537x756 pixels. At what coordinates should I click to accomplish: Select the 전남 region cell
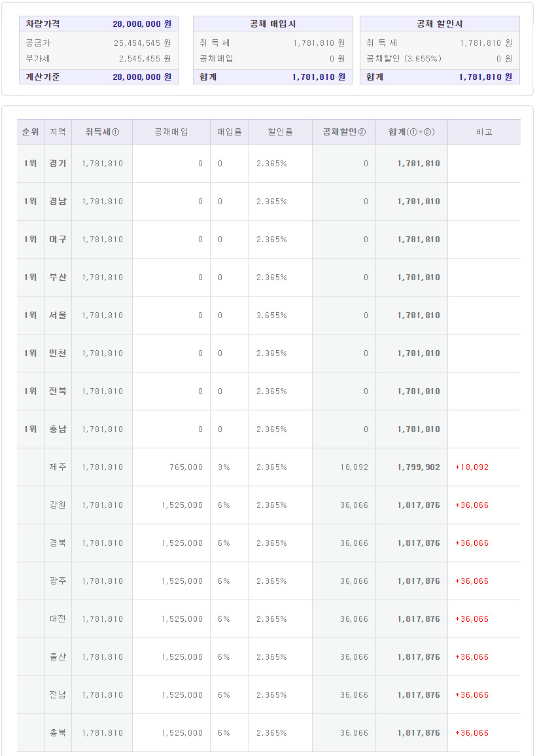pos(58,694)
